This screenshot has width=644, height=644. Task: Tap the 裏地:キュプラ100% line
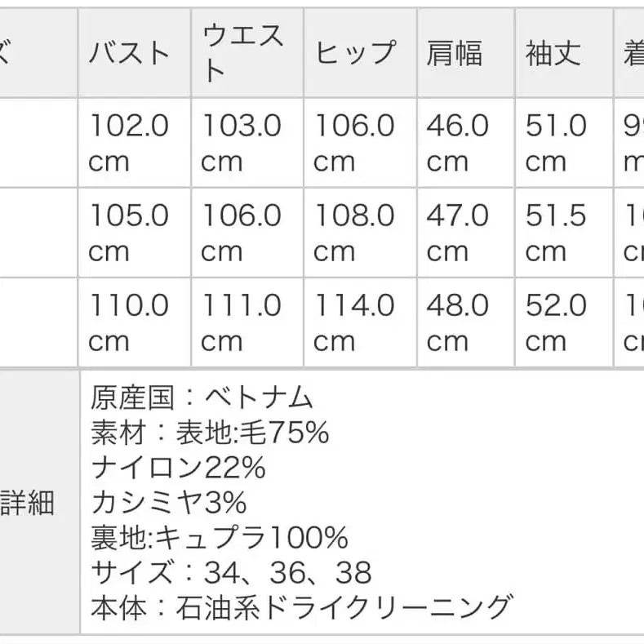220,537
